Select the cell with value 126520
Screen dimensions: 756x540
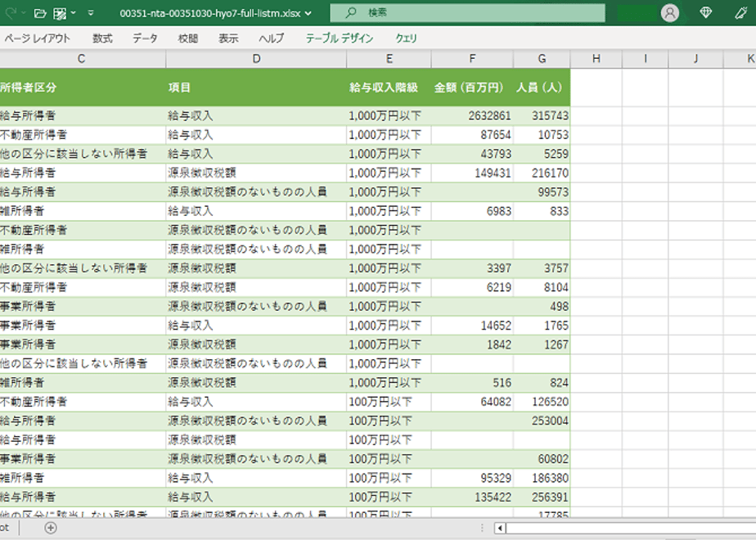[542, 402]
